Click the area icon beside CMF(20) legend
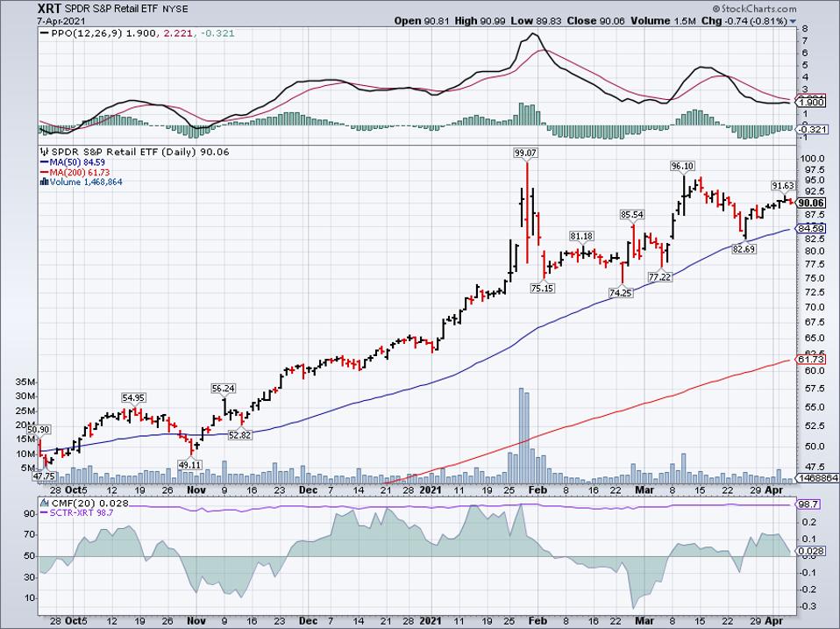The image size is (840, 629). pyautogui.click(x=45, y=503)
